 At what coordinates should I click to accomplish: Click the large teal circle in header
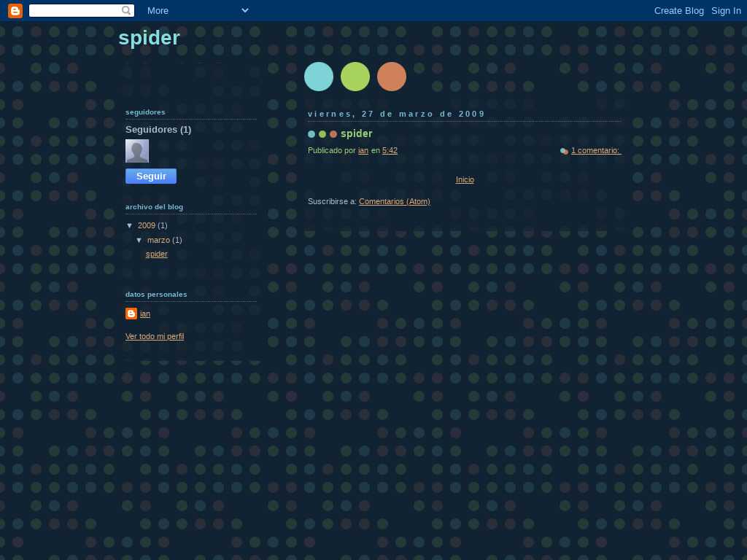point(319,77)
